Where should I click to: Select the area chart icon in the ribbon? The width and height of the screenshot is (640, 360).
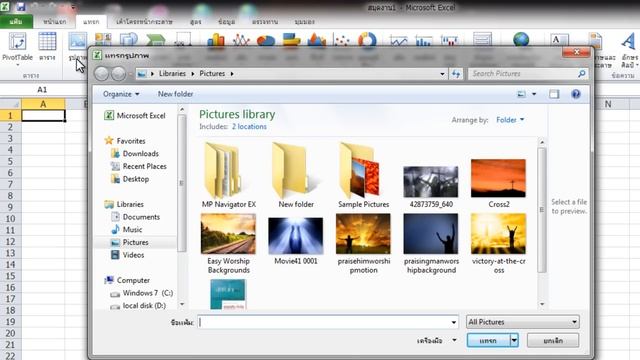point(317,41)
